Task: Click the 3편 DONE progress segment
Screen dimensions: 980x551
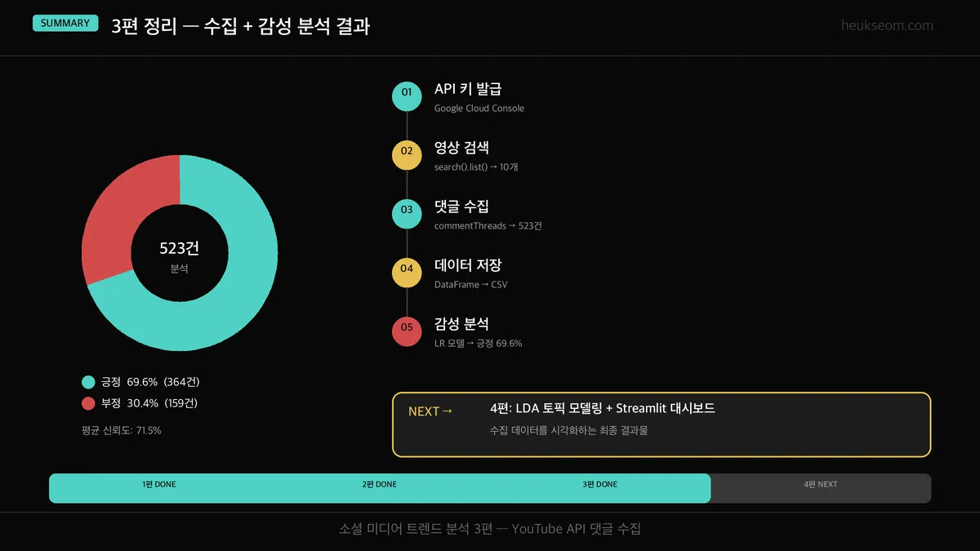Action: pos(600,485)
